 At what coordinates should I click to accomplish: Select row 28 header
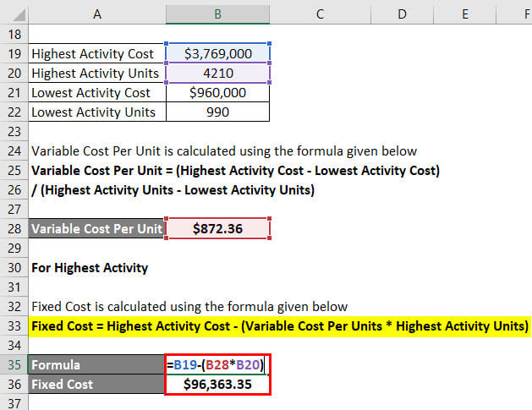[14, 228]
